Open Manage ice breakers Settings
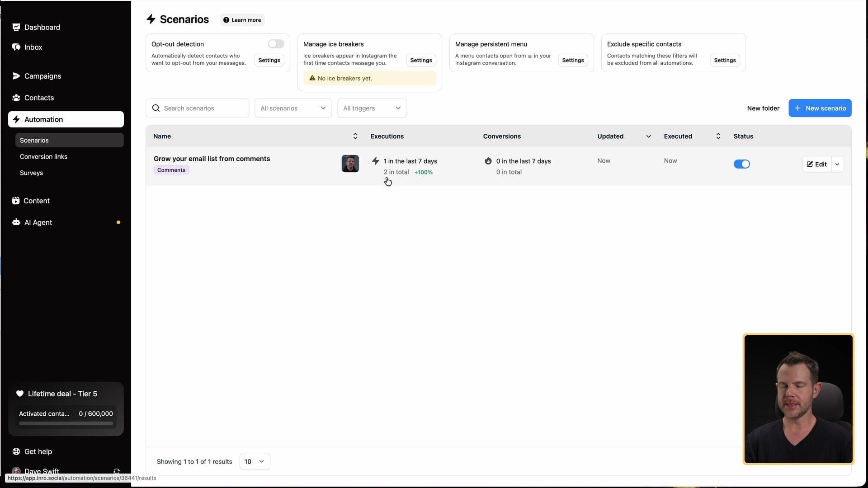The height and width of the screenshot is (488, 868). [x=421, y=60]
